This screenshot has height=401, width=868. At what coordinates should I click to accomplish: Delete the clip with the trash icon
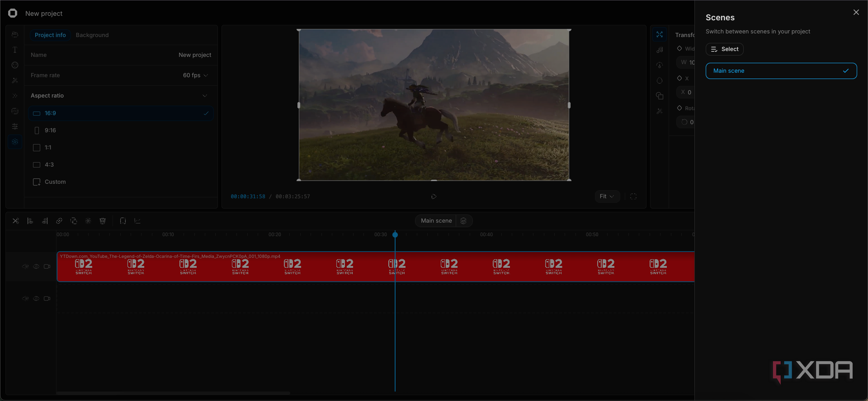(103, 221)
